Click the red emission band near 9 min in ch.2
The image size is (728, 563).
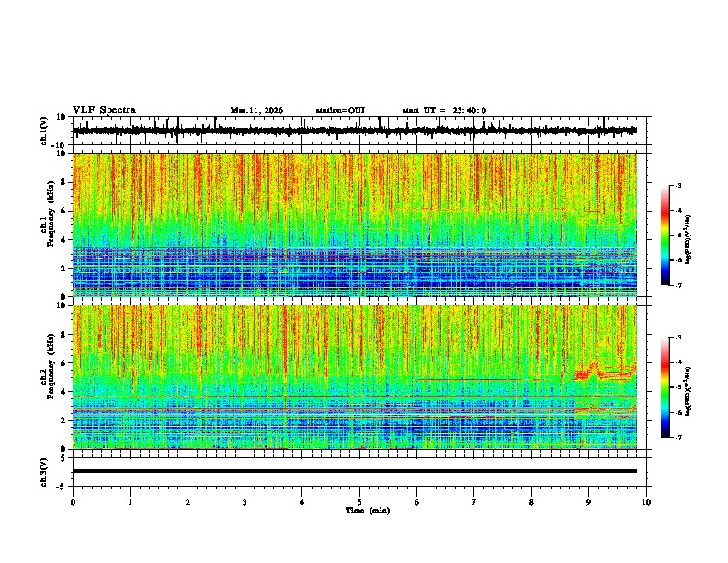tap(604, 370)
